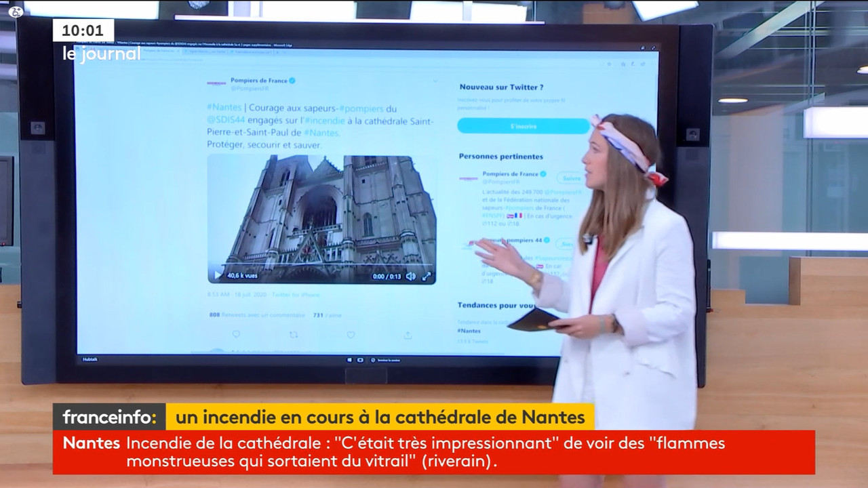Image resolution: width=868 pixels, height=488 pixels.
Task: Click the 'Personnes pertinentes' heading
Action: tap(500, 157)
